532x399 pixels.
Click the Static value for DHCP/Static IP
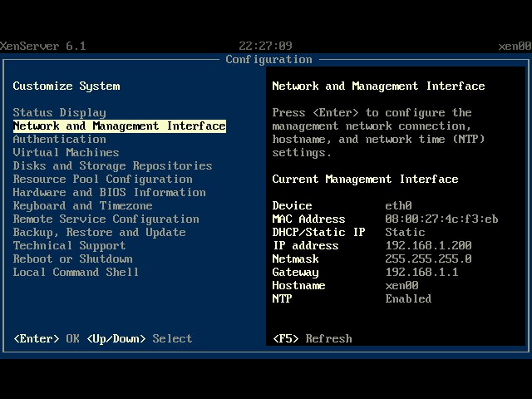[x=405, y=232]
